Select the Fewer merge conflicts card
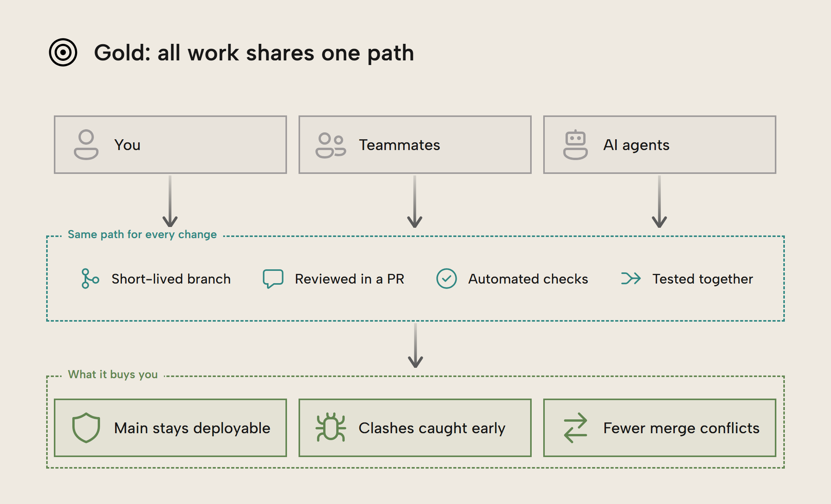Image resolution: width=831 pixels, height=504 pixels. (x=660, y=428)
